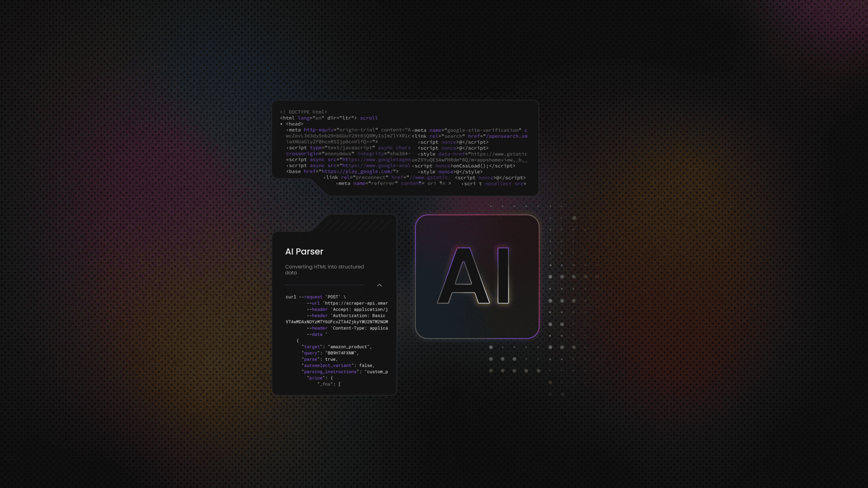Select the "target": "amazon_product" line
This screenshot has height=488, width=868.
click(x=336, y=347)
